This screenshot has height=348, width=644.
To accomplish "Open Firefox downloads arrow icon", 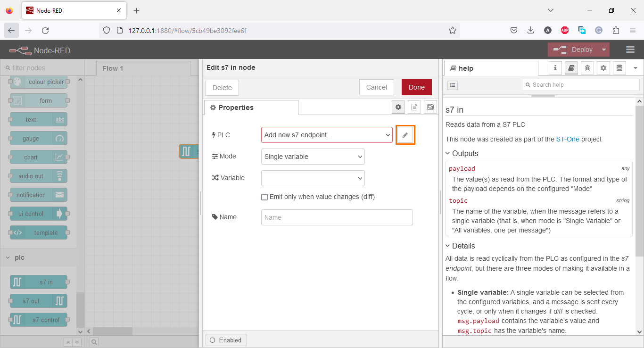I will (530, 30).
